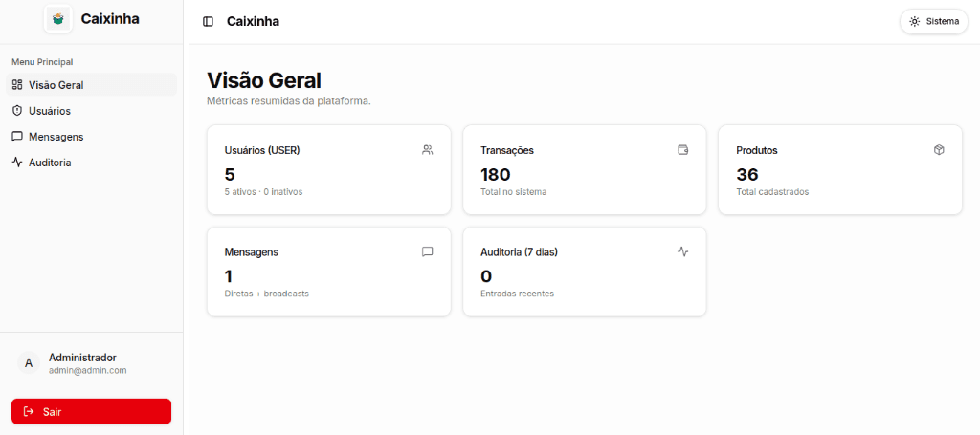This screenshot has height=435, width=980.
Task: Click the logout arrow icon in Sair button
Action: click(x=28, y=411)
